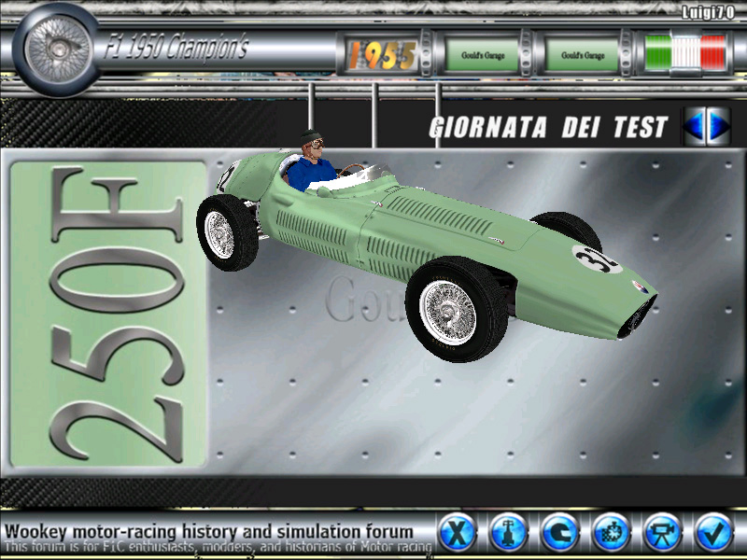747x560 pixels.
Task: Click the right blue arrow beside Giornata dei Test
Action: pos(718,126)
